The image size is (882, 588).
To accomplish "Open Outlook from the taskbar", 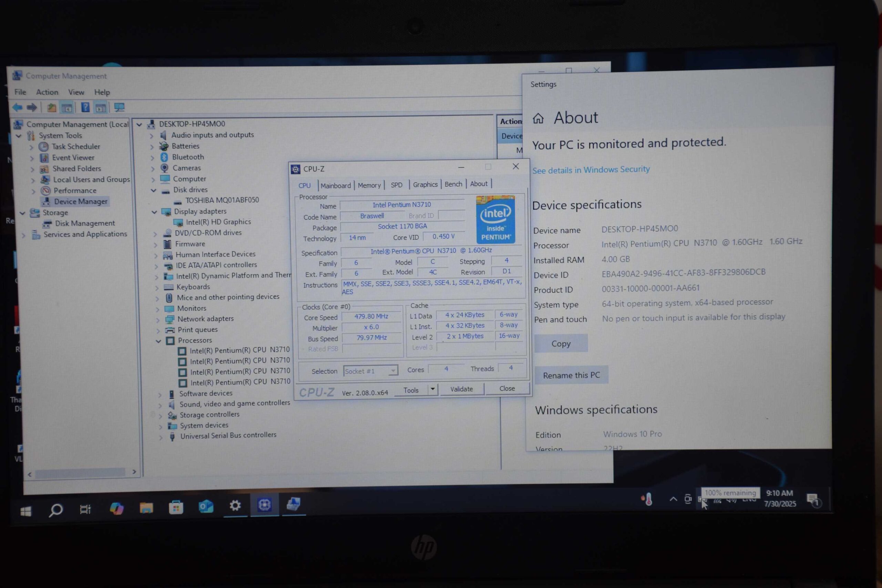I will point(205,507).
